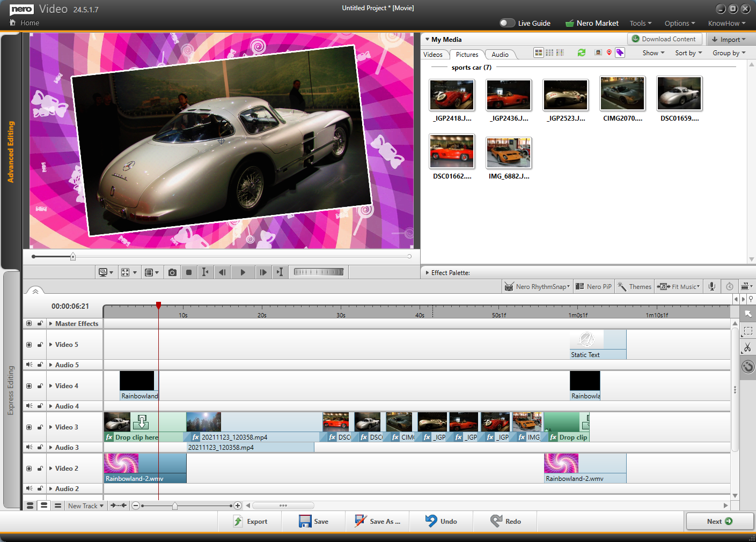Screen dimensions: 756x542
Task: Expand the Effect Palette panel
Action: tap(427, 273)
